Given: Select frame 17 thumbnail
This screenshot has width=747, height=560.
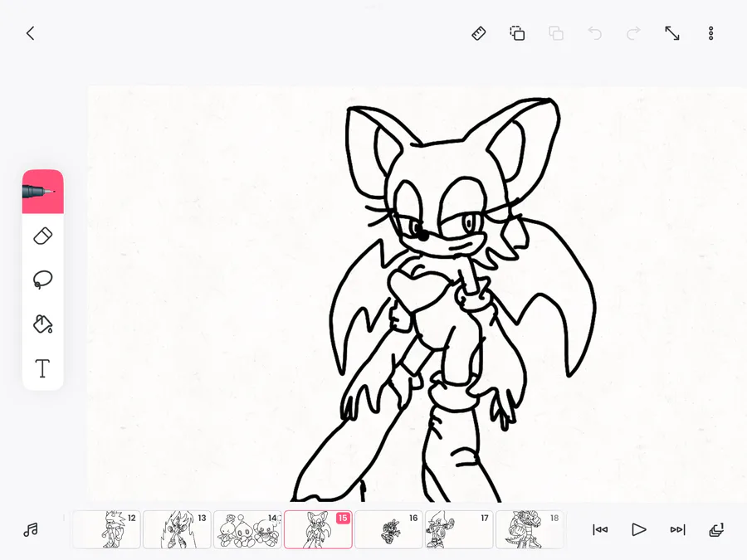Looking at the screenshot, I should tap(459, 529).
